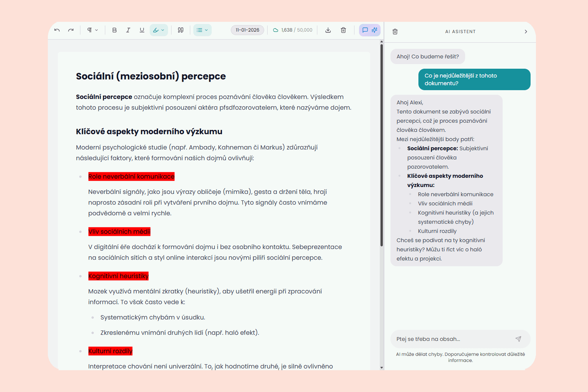Click the AI sparkle icon
Screen dimensions: 588x392
(x=374, y=30)
